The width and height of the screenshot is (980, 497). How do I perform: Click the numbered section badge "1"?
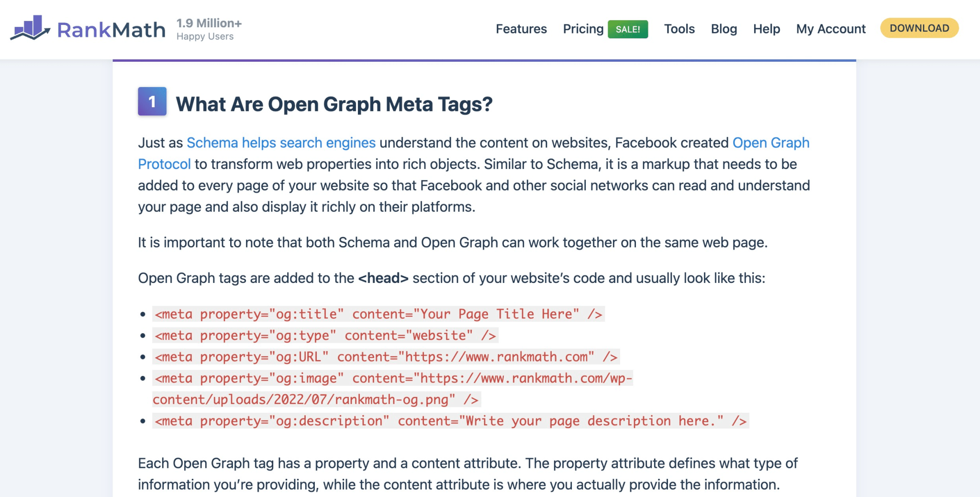point(152,102)
